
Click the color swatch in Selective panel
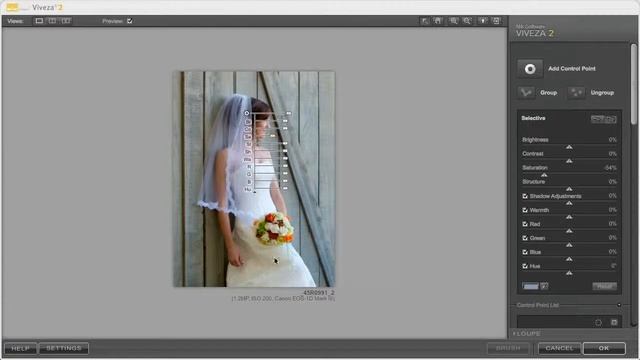click(531, 286)
